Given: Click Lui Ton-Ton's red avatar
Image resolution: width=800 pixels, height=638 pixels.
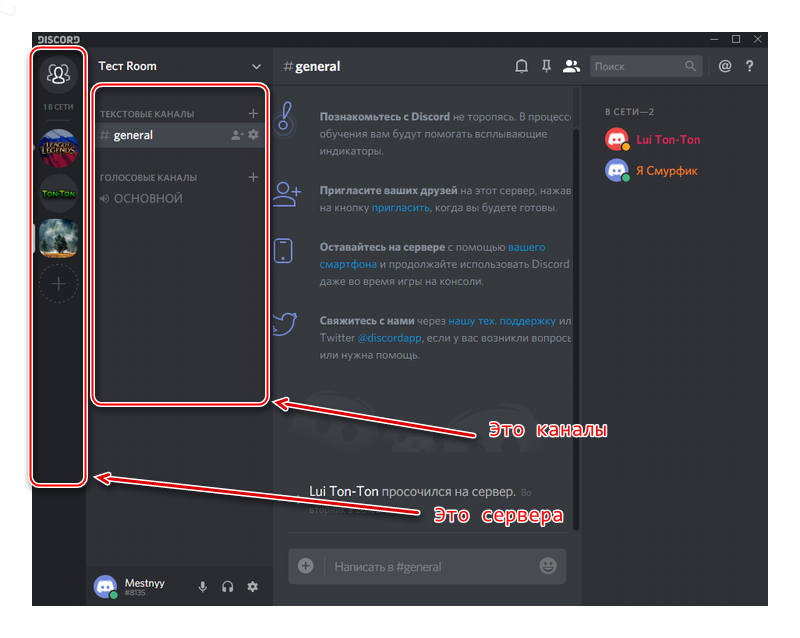Looking at the screenshot, I should click(x=617, y=139).
